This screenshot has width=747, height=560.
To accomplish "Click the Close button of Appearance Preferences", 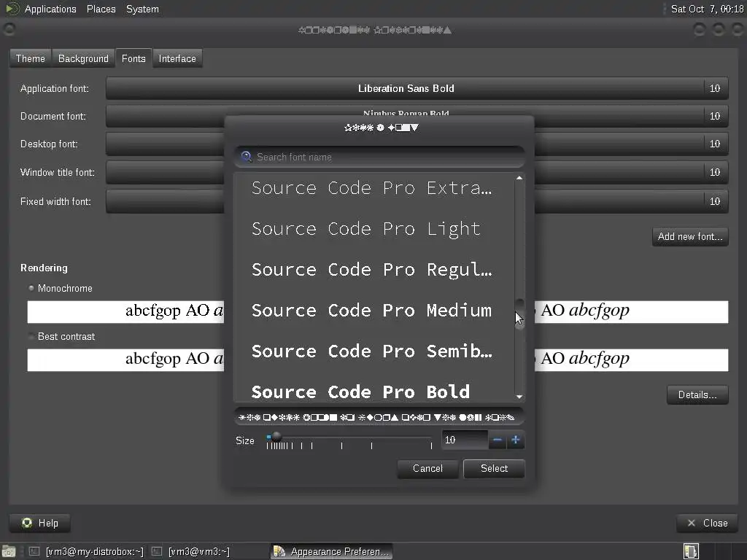I will (x=708, y=523).
